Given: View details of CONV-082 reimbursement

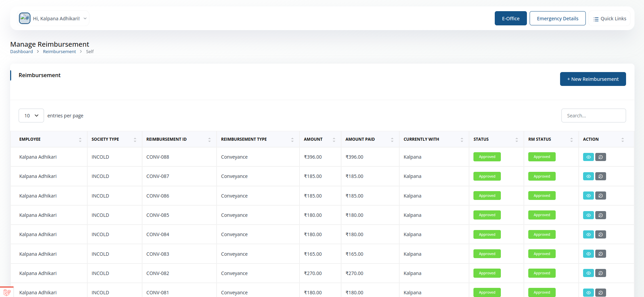Looking at the screenshot, I should point(588,273).
